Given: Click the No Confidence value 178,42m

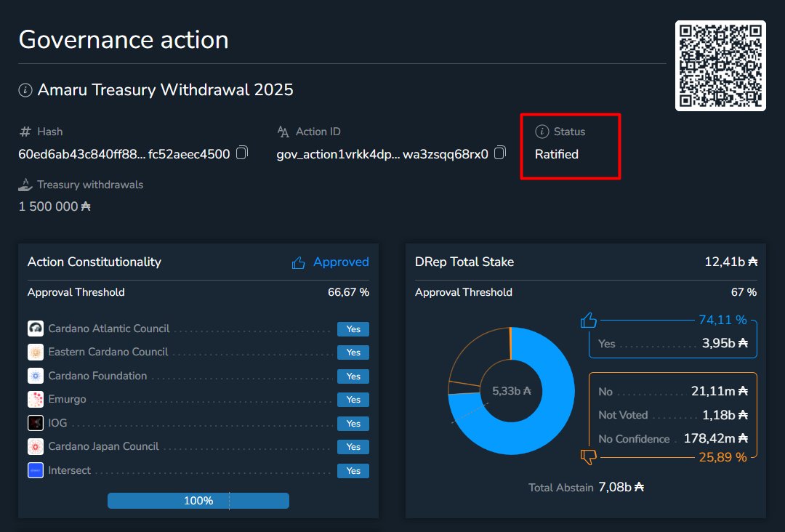Looking at the screenshot, I should [x=716, y=438].
